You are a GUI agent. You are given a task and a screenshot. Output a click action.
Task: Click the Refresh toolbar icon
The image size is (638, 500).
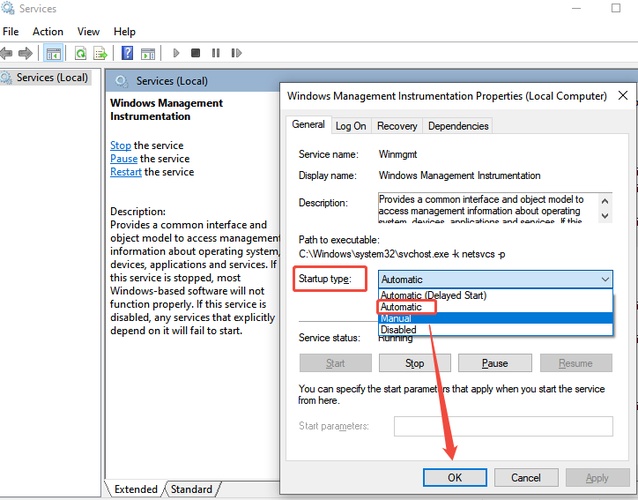coord(81,53)
